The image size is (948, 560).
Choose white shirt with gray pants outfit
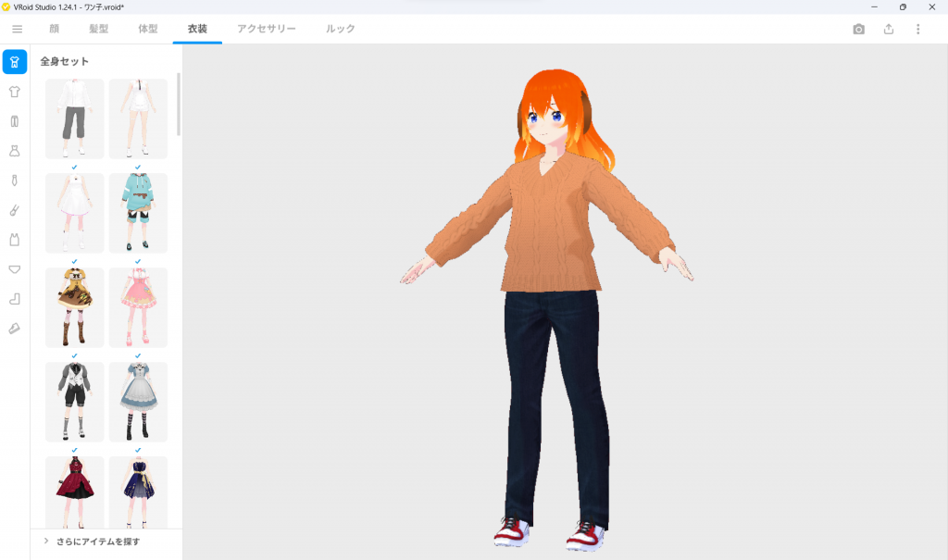pyautogui.click(x=74, y=118)
